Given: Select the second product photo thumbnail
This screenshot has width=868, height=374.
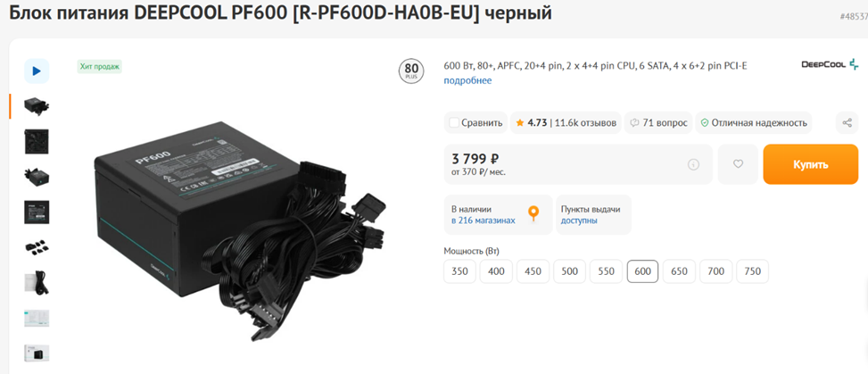Looking at the screenshot, I should point(37,141).
